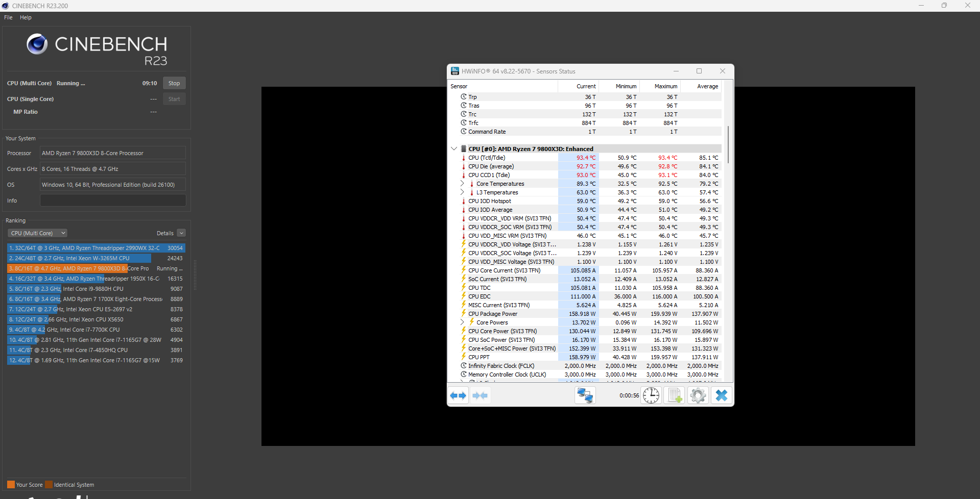Screen dimensions: 980x499
Task: Click the OS field Windows 10 64 Bit
Action: 113,185
